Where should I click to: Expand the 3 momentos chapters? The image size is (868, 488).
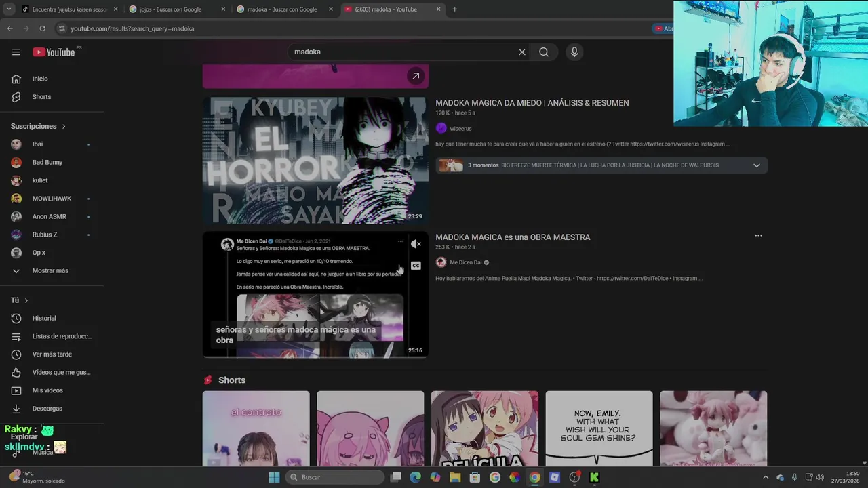[757, 165]
